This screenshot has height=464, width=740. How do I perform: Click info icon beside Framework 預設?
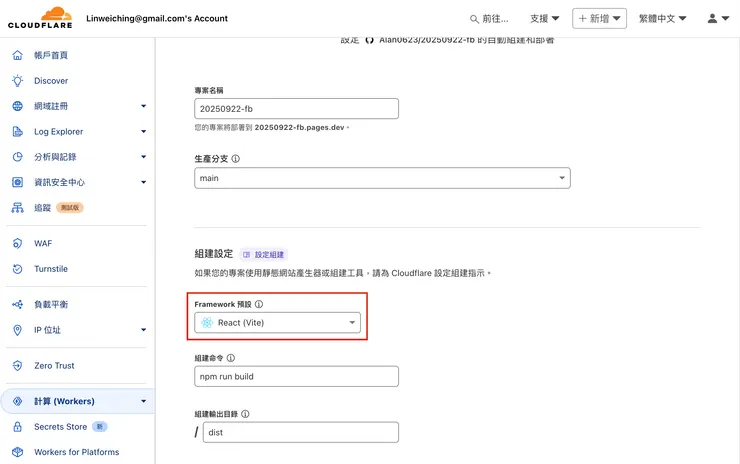click(x=259, y=304)
